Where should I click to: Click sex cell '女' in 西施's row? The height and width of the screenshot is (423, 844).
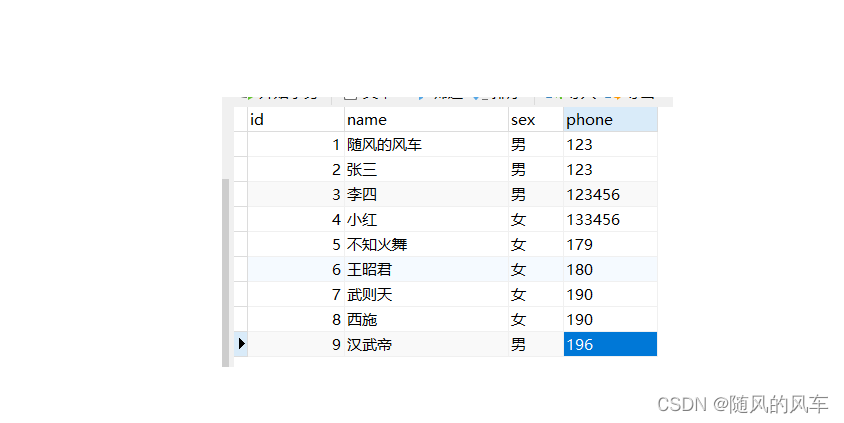click(536, 320)
